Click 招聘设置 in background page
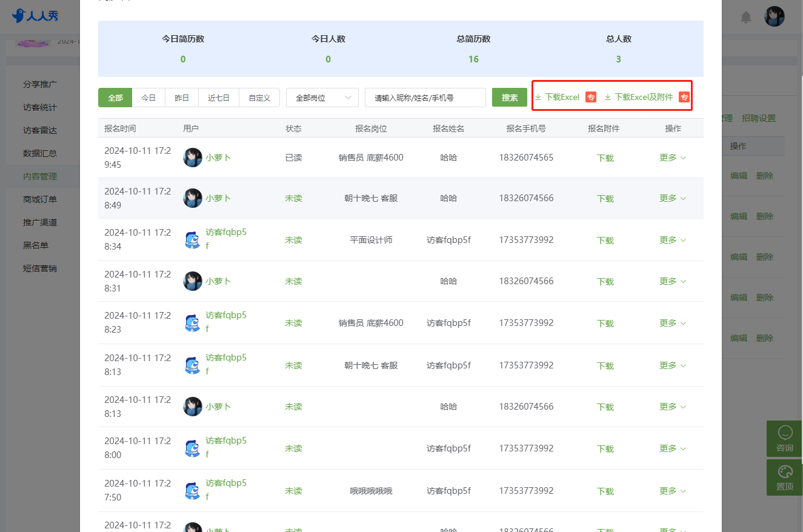Image resolution: width=803 pixels, height=532 pixels. tap(759, 118)
